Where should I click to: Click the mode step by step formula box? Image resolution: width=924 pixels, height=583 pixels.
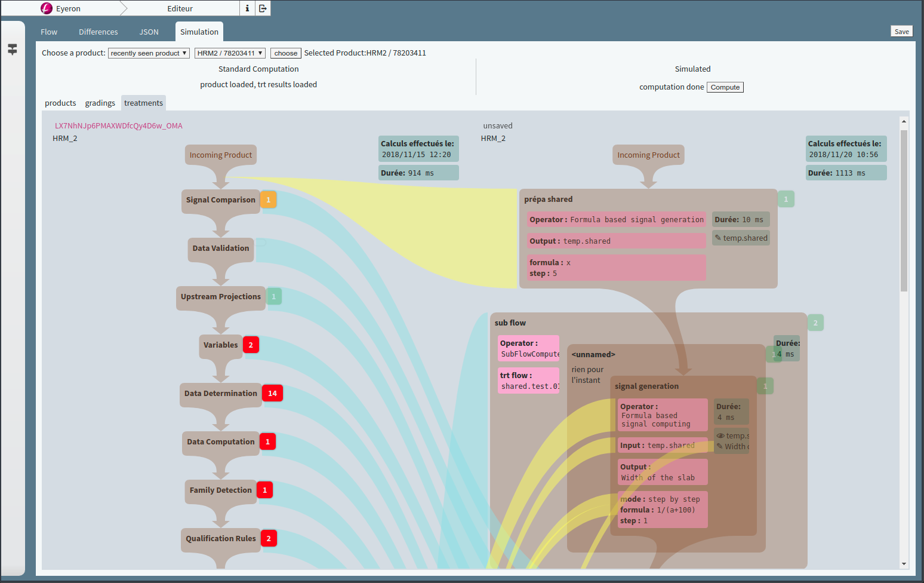(663, 510)
